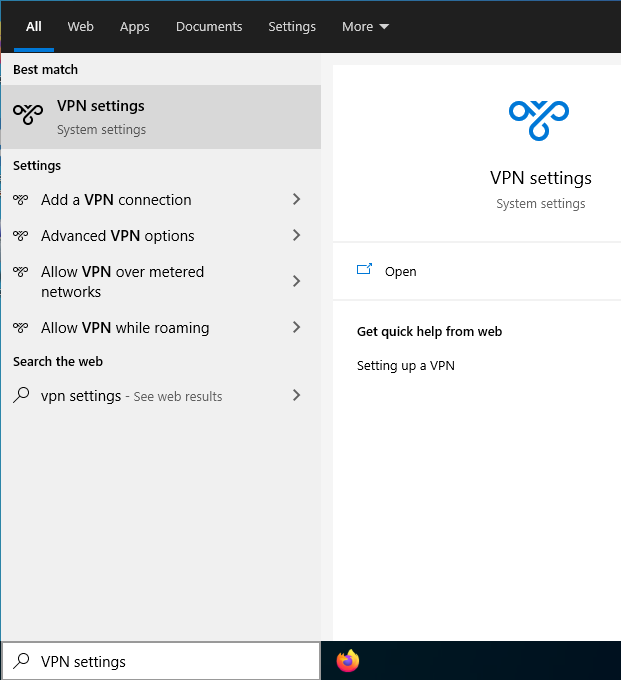Open Firefox from the taskbar
Screen dimensions: 621x680
(x=348, y=660)
